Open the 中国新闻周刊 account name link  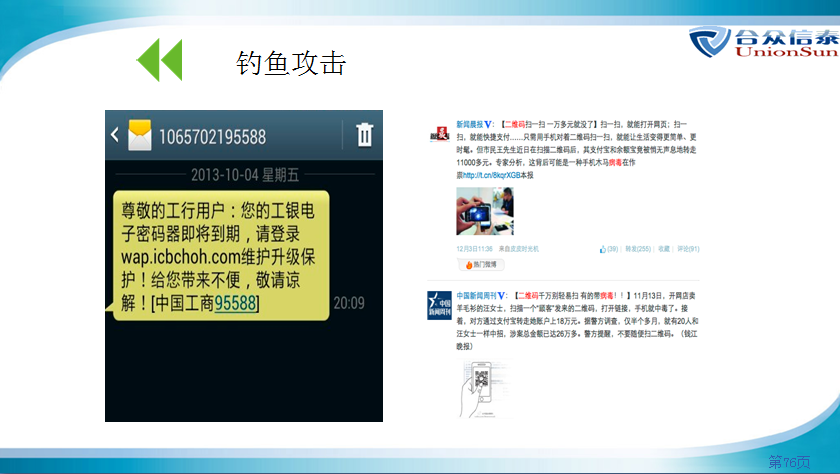point(476,296)
